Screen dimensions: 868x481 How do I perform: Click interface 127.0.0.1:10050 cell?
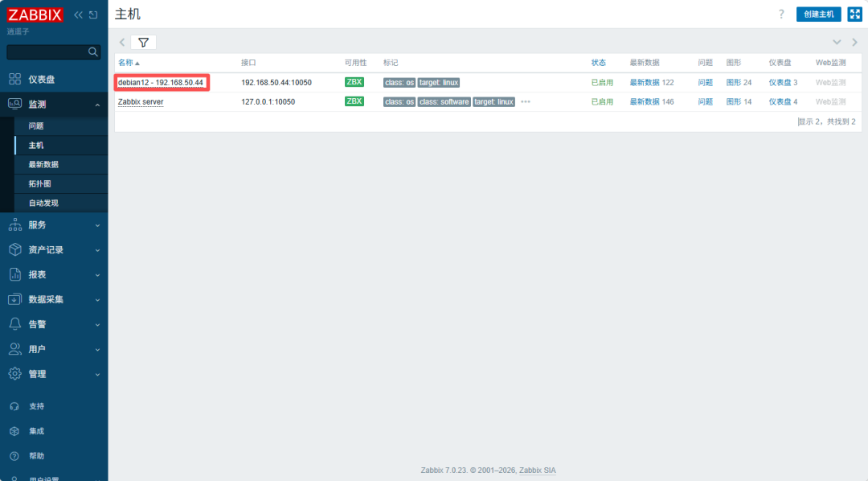pos(268,102)
